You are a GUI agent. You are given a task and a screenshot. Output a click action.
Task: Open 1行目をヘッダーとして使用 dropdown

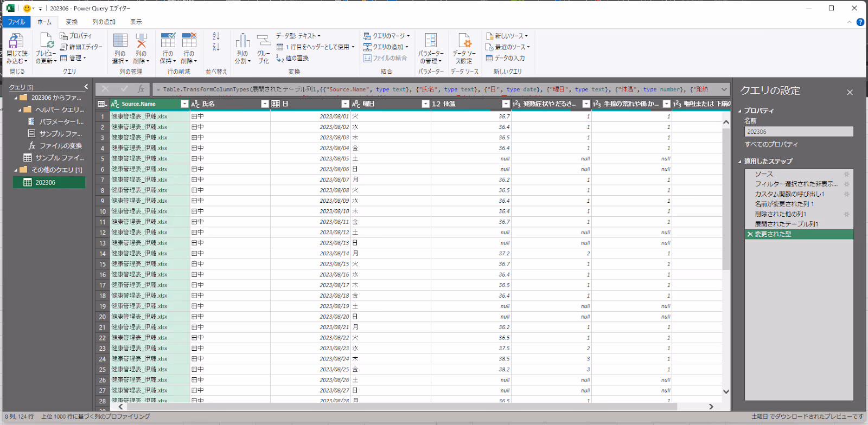click(x=315, y=47)
